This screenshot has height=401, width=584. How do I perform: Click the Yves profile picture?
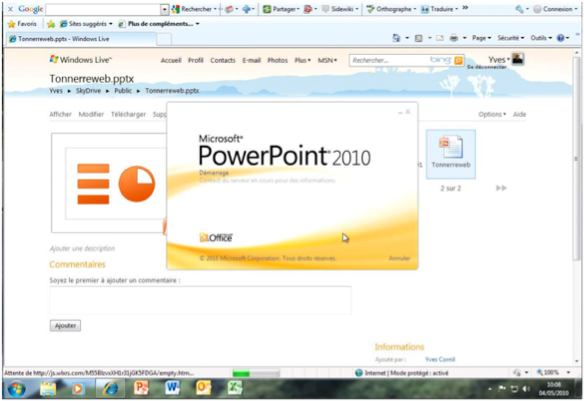[x=518, y=59]
